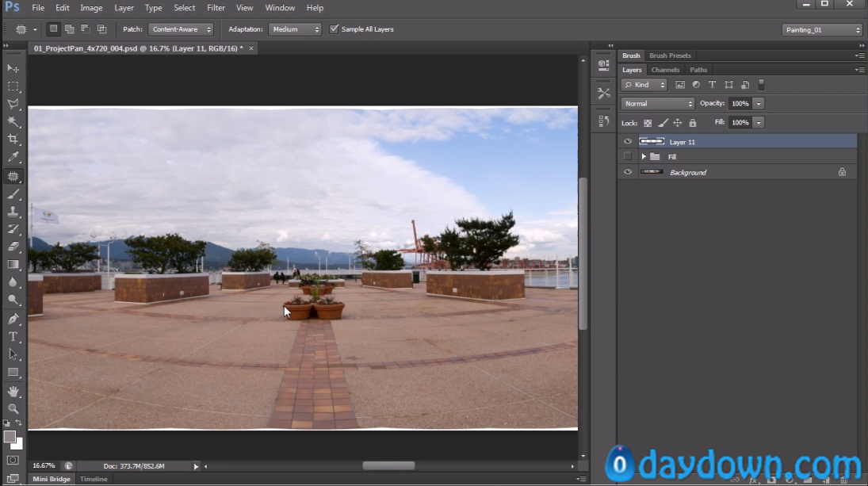
Task: Select the Magic Wand tool
Action: point(13,121)
